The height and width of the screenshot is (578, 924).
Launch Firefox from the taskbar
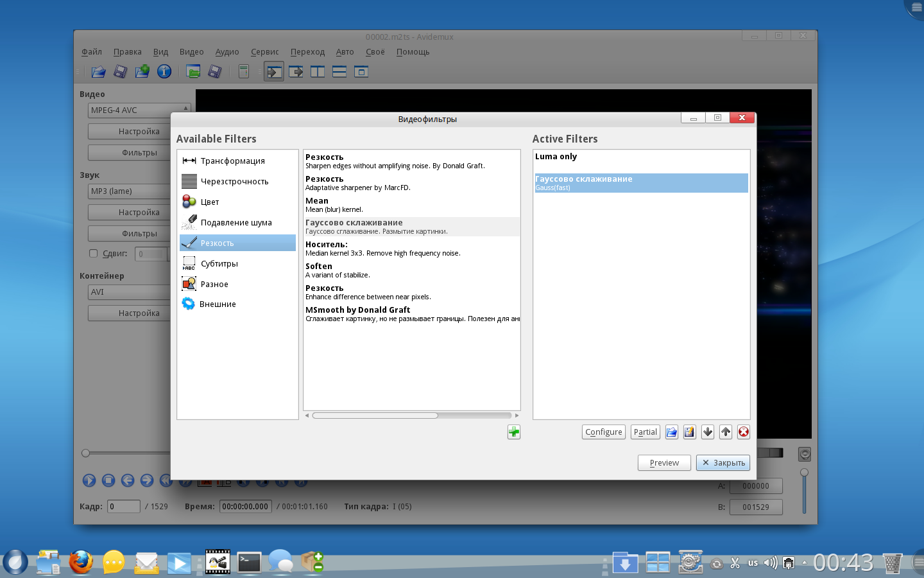tap(80, 563)
